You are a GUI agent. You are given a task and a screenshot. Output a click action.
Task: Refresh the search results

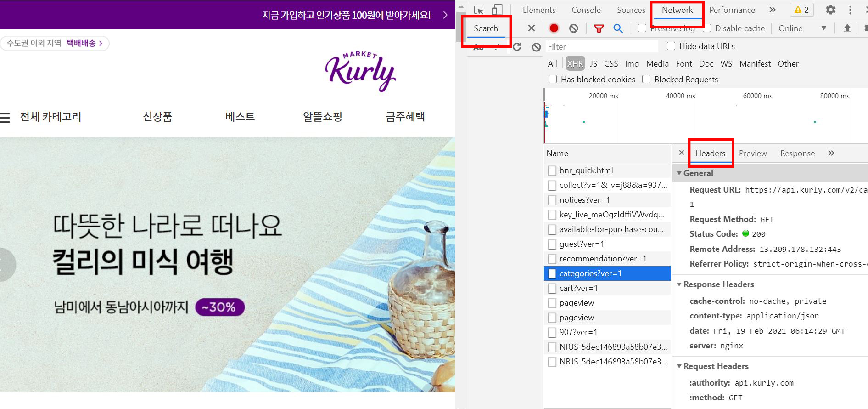517,47
